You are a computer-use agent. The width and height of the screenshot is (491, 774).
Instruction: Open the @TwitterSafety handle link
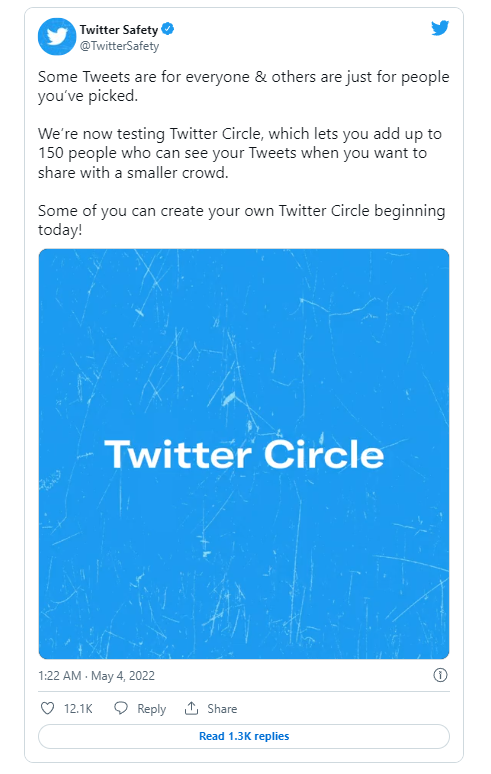119,46
